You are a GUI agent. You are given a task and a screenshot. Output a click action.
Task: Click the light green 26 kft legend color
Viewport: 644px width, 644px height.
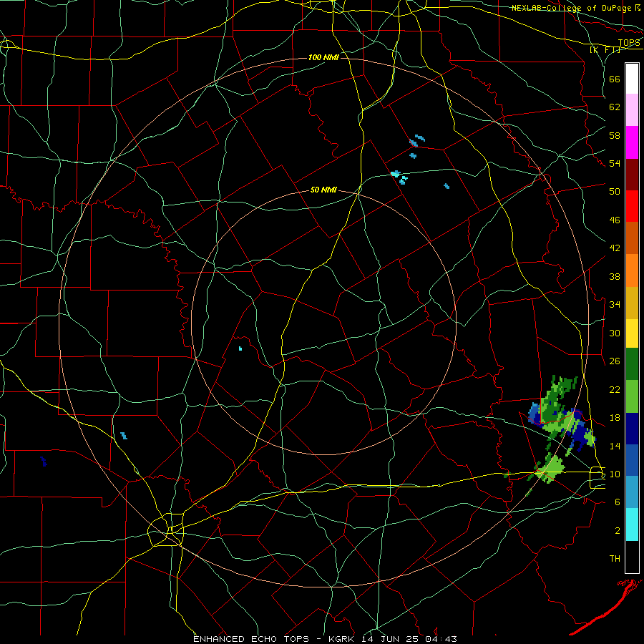pos(632,396)
